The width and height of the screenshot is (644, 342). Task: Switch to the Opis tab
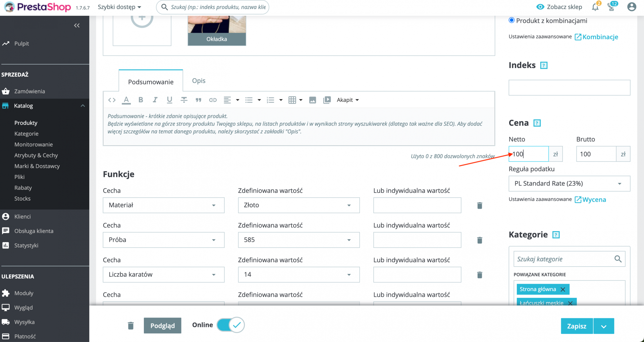(x=199, y=81)
